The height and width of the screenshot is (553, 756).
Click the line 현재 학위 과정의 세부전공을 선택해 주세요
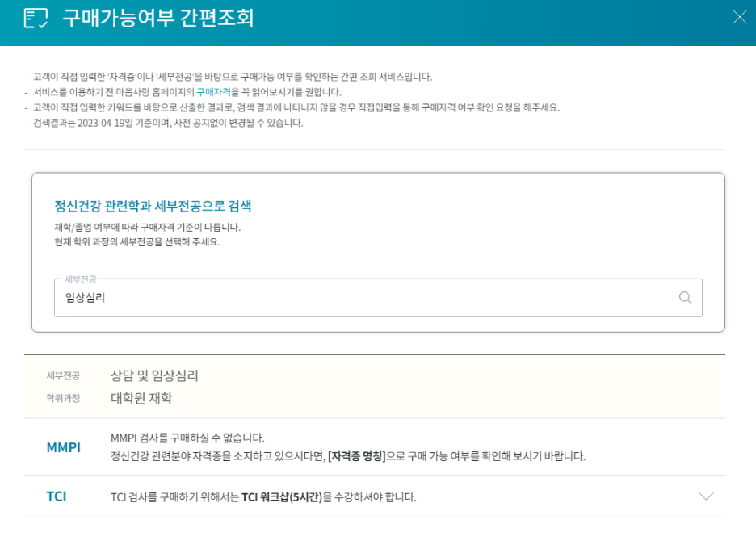click(137, 242)
